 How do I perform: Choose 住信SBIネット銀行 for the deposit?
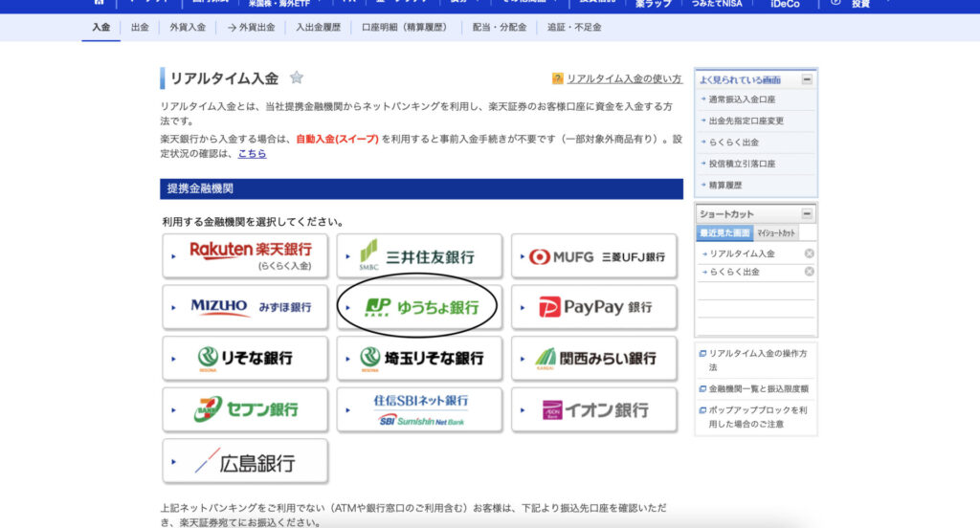(419, 409)
